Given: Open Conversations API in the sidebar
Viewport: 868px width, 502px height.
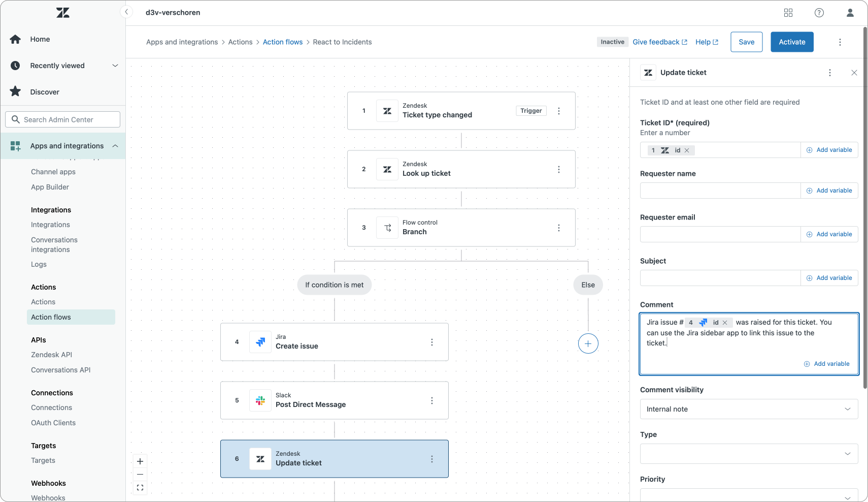Looking at the screenshot, I should click(61, 370).
